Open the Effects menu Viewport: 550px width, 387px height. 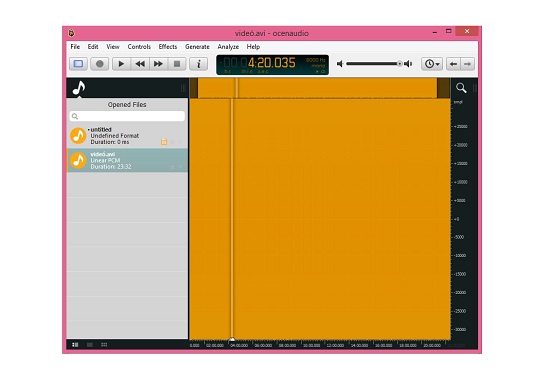pos(168,47)
